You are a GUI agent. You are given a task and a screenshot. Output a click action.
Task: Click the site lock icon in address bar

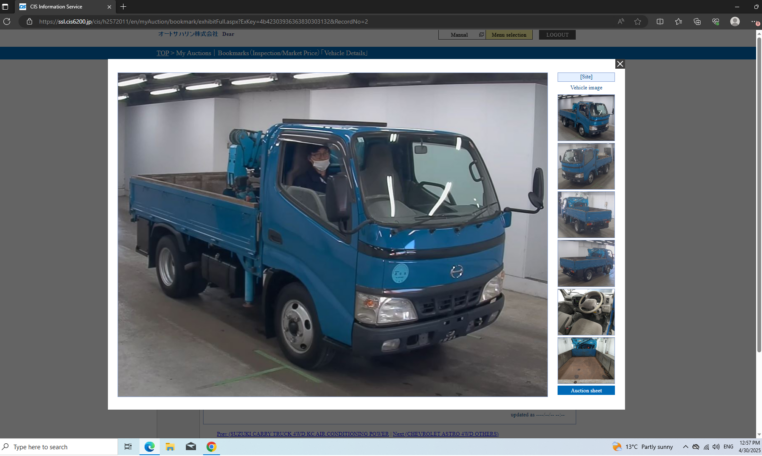(x=29, y=21)
